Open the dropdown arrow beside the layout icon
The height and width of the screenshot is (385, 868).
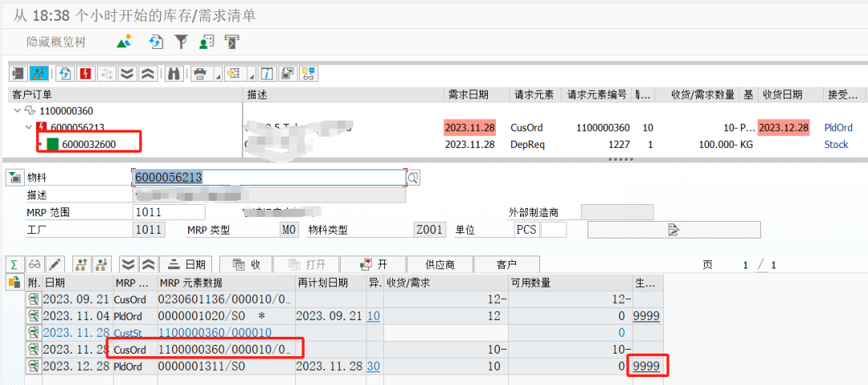[252, 75]
